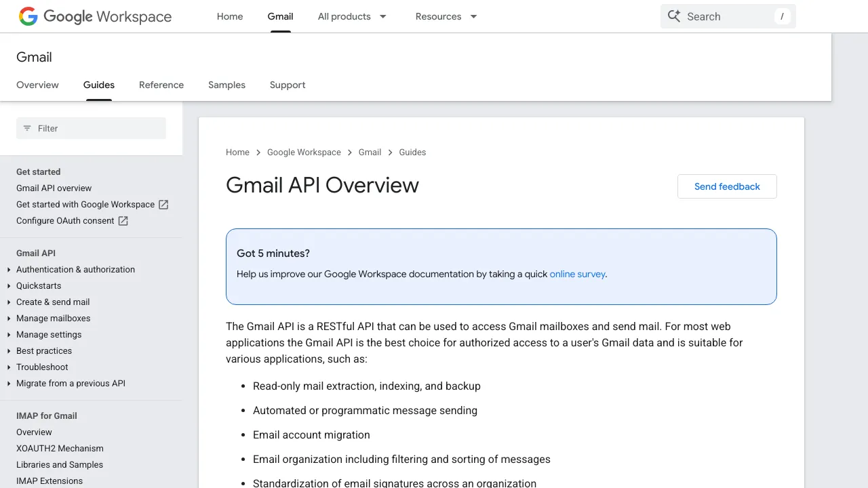Open the Samples tab

coord(226,85)
